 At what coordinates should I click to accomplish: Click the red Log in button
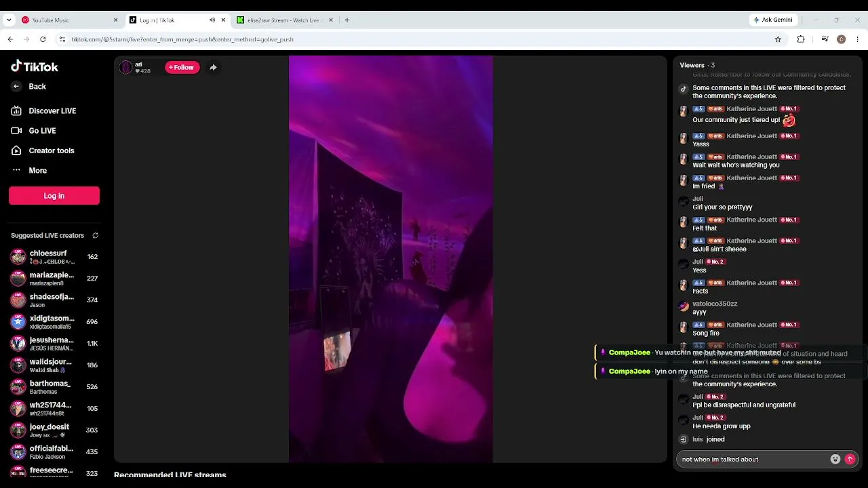point(54,196)
